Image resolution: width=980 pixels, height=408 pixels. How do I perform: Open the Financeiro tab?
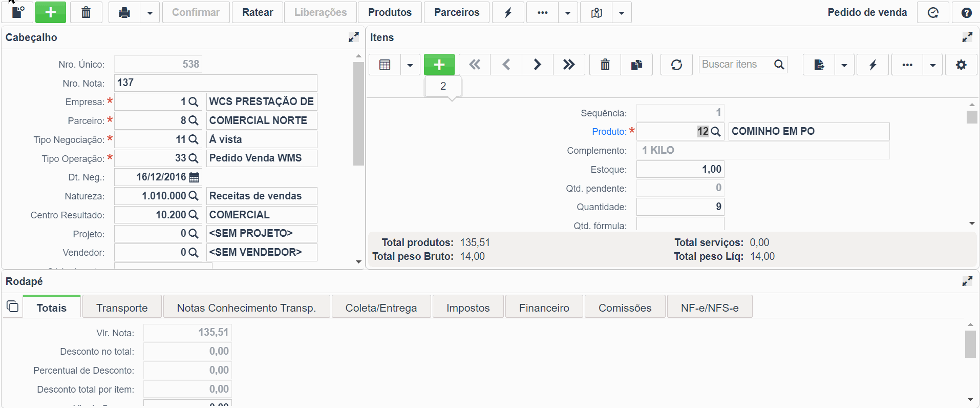pos(544,308)
